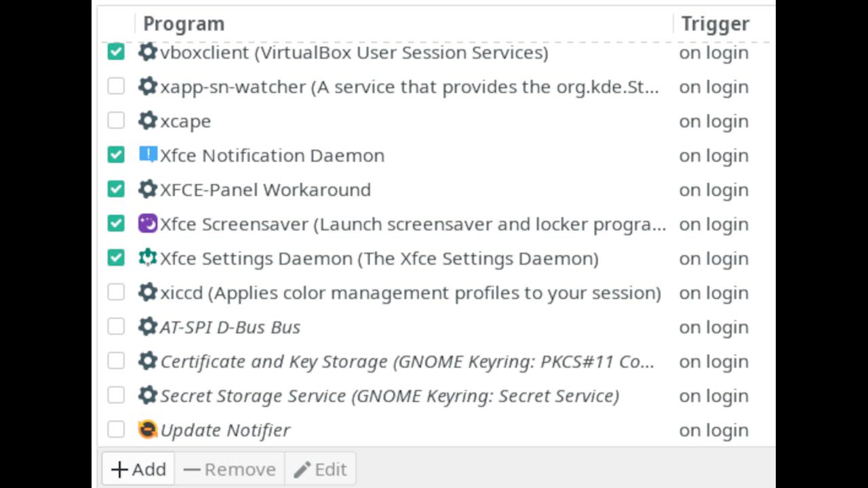The height and width of the screenshot is (488, 868).
Task: Click the Xfce Settings Daemon icon
Action: click(x=148, y=258)
